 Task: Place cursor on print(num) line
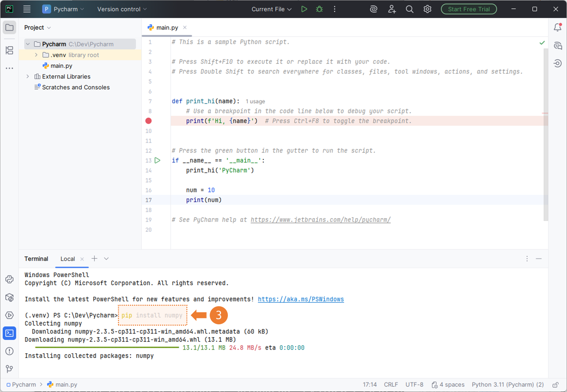click(x=204, y=200)
